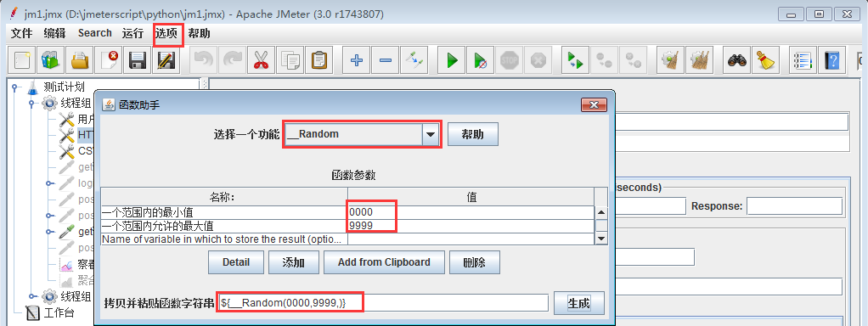Click the minimum value cell 0000

(471, 212)
